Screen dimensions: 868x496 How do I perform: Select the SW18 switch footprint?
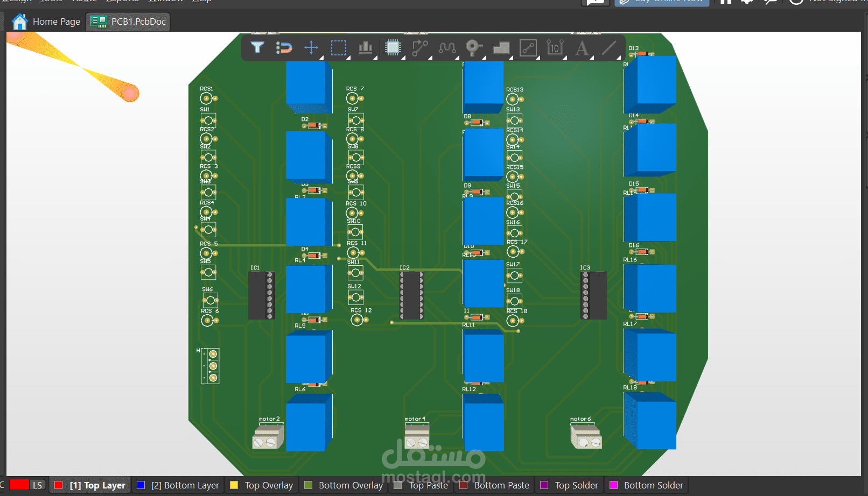point(515,301)
